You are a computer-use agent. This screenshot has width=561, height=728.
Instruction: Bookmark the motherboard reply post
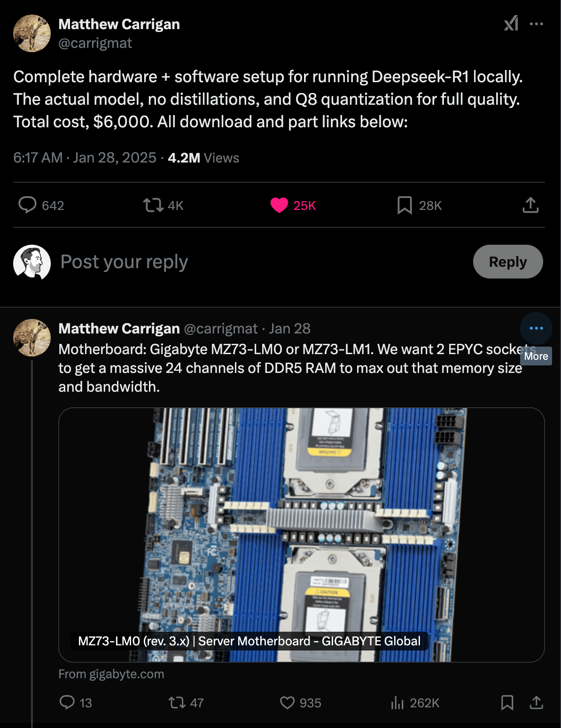coord(507,703)
